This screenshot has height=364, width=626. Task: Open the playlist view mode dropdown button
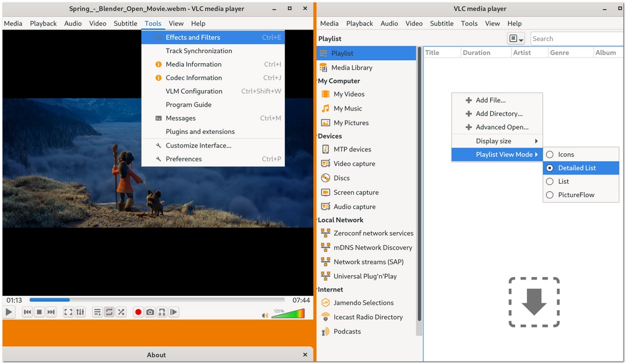click(516, 39)
